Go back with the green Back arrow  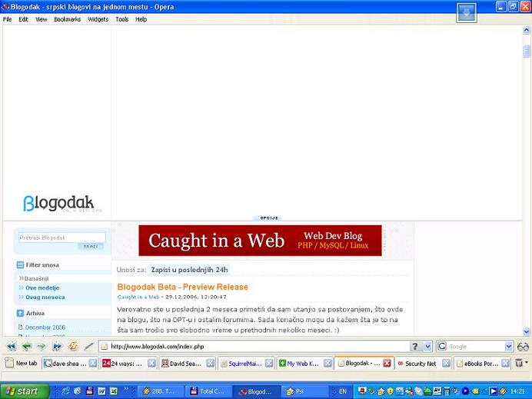[x=26, y=347]
